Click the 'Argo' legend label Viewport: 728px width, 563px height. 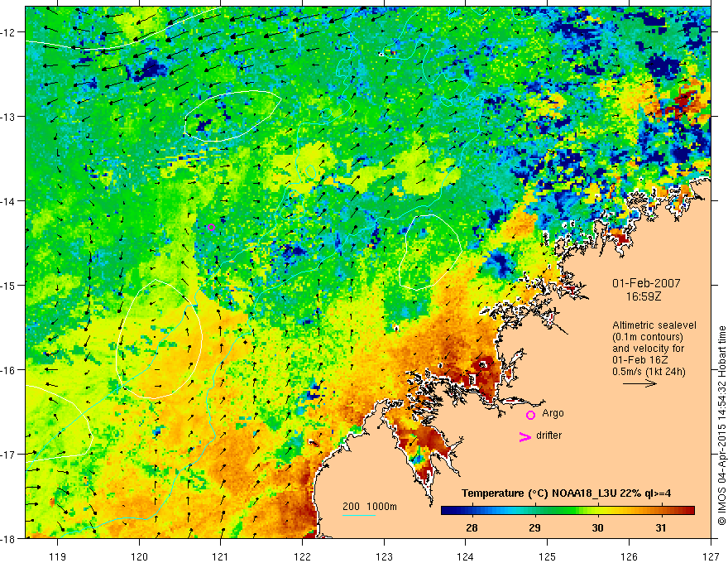[553, 413]
